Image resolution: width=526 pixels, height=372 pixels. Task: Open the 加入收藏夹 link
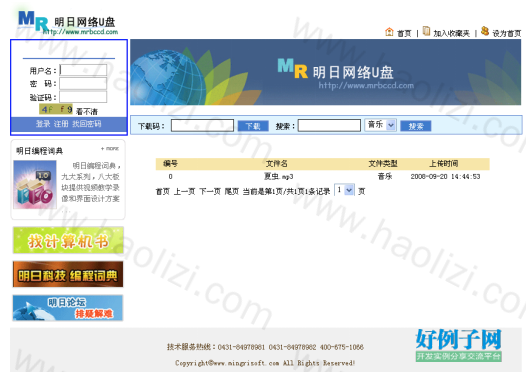451,34
